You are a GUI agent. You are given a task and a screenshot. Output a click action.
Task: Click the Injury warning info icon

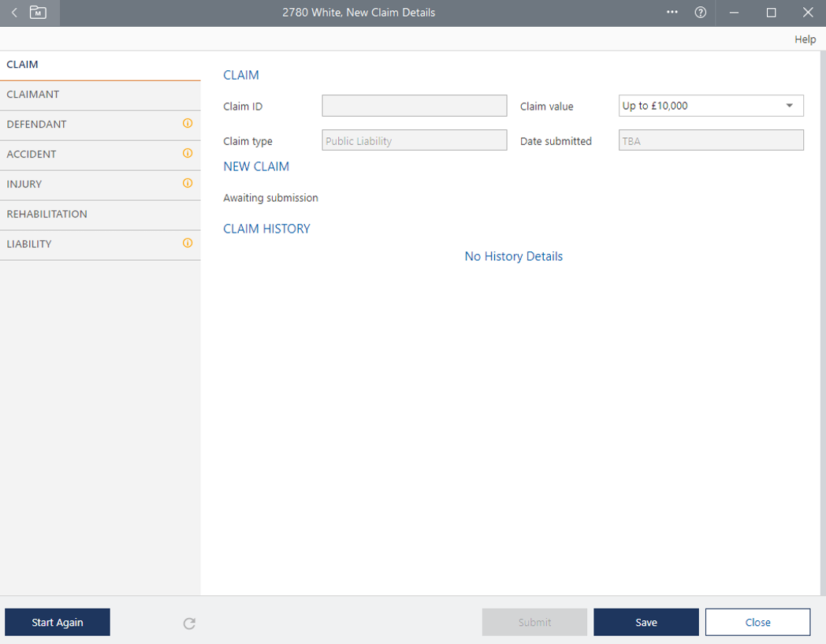pos(188,184)
